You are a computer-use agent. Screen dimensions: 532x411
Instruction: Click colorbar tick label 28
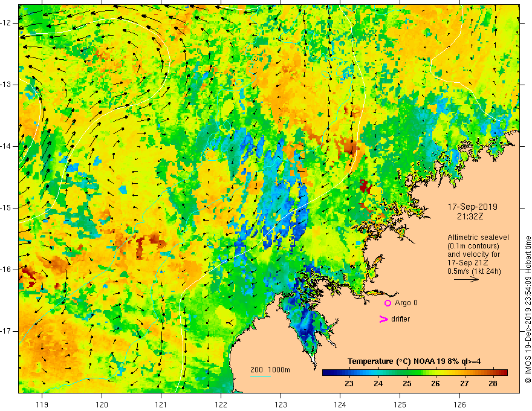point(493,384)
